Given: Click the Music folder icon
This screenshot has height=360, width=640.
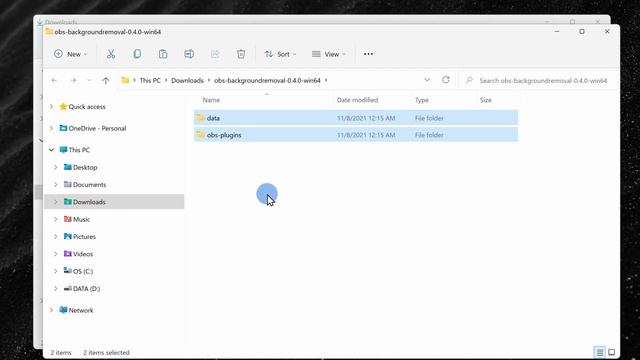Looking at the screenshot, I should click(x=68, y=219).
